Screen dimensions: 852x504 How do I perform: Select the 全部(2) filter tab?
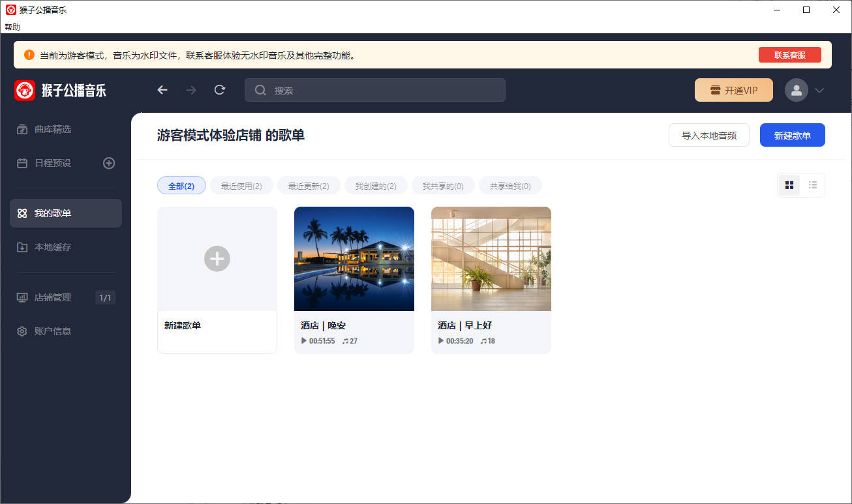(181, 186)
